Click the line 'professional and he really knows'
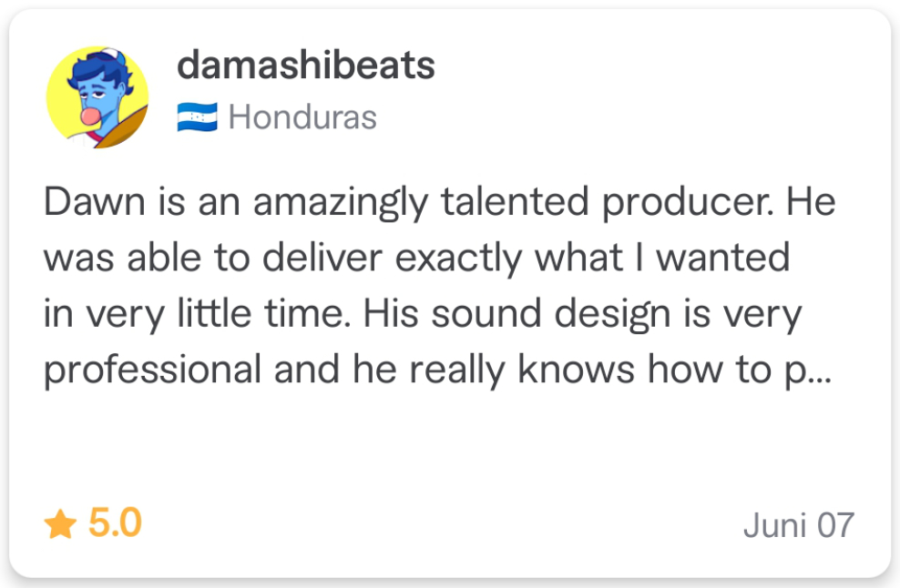 click(437, 370)
